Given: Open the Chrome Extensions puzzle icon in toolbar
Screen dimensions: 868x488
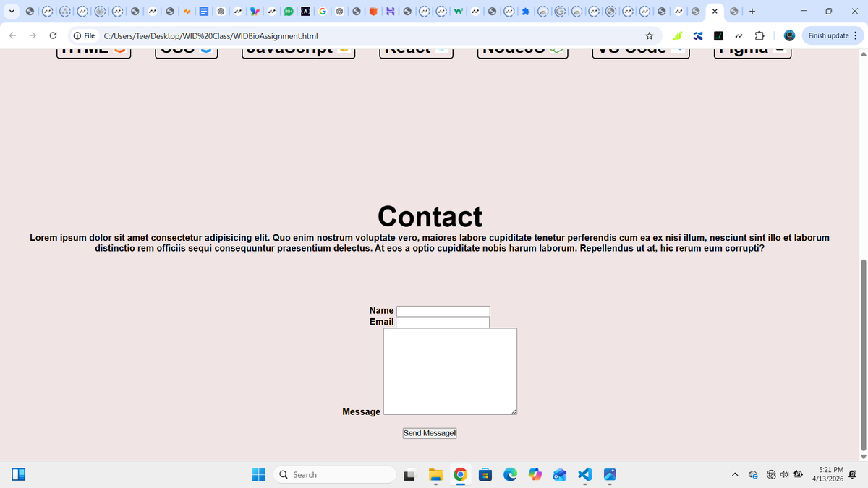Looking at the screenshot, I should [760, 35].
